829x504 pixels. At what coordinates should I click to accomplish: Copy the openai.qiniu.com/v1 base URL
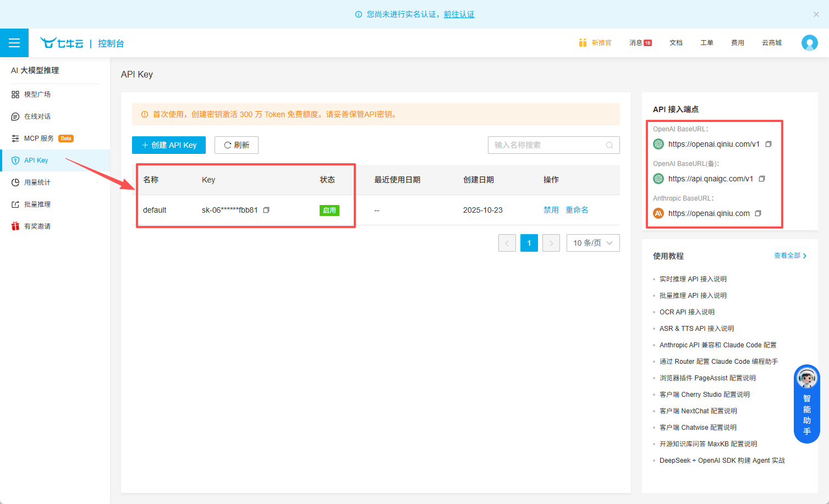click(x=768, y=144)
